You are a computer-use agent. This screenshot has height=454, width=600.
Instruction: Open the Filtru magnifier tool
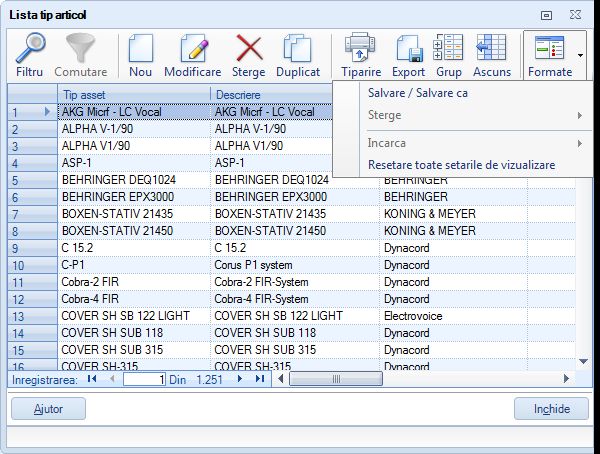29,55
